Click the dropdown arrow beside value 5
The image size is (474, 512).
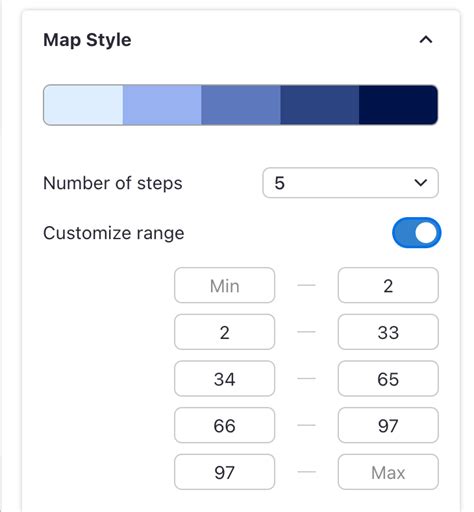pyautogui.click(x=420, y=183)
